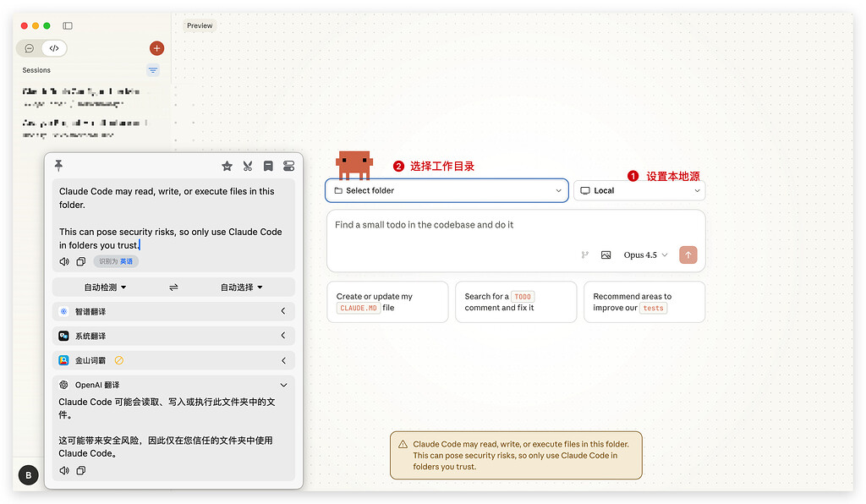Click the Preview tab label

click(200, 25)
